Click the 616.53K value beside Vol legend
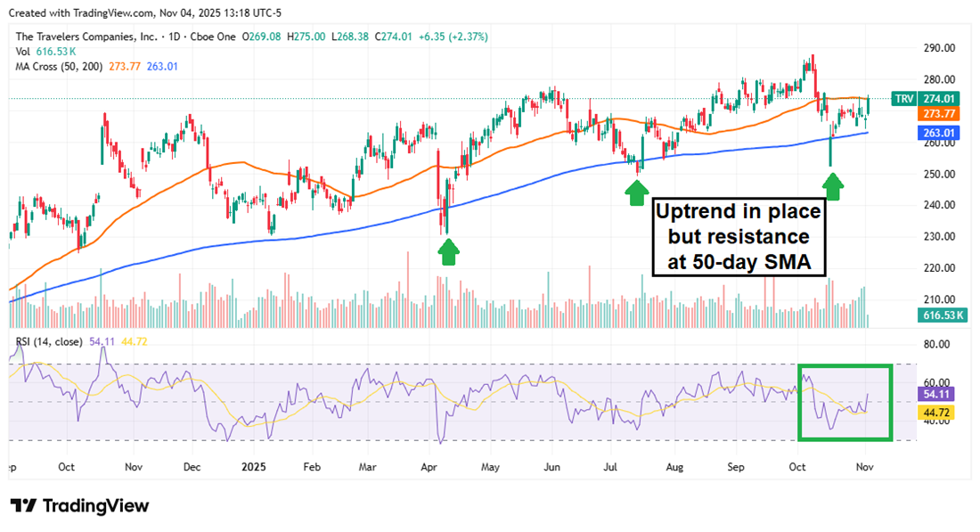 [56, 52]
